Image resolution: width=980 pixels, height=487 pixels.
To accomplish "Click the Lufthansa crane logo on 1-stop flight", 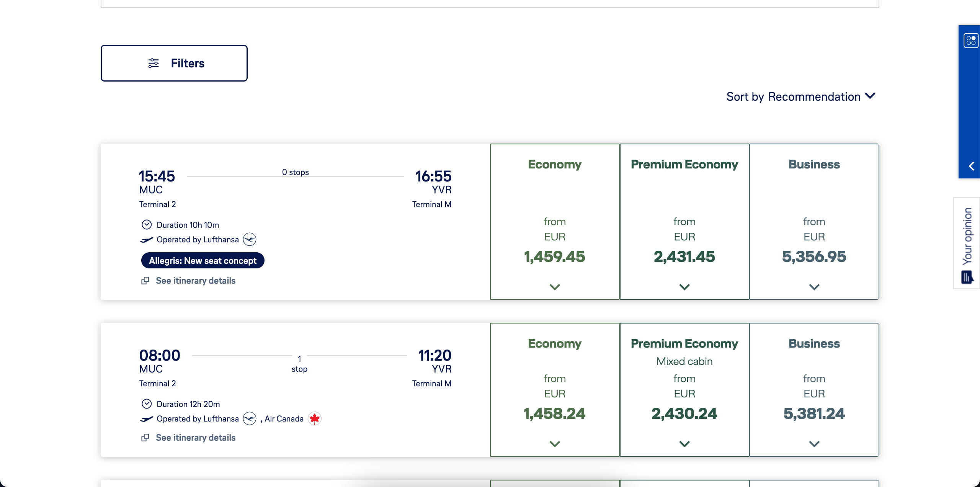I will pos(250,419).
